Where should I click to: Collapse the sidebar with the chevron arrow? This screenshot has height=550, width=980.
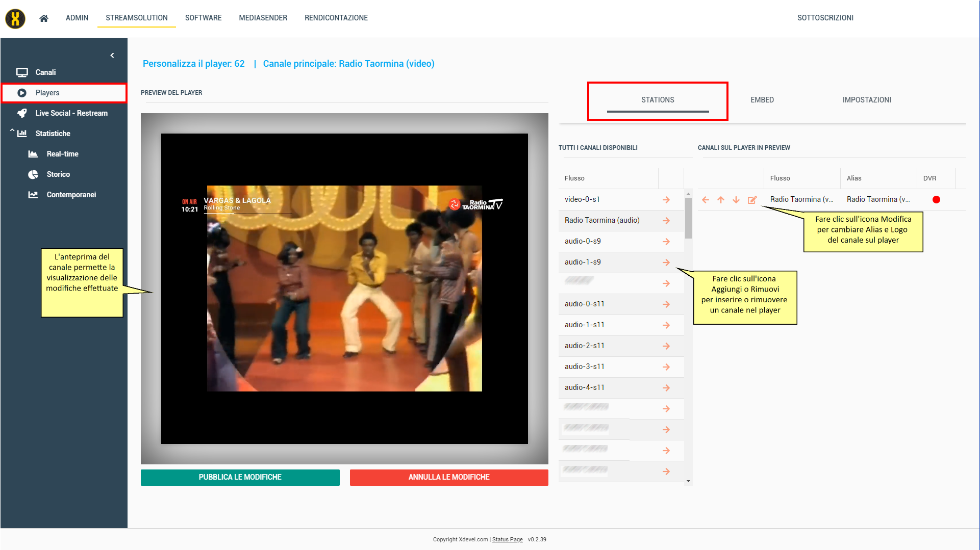tap(112, 56)
